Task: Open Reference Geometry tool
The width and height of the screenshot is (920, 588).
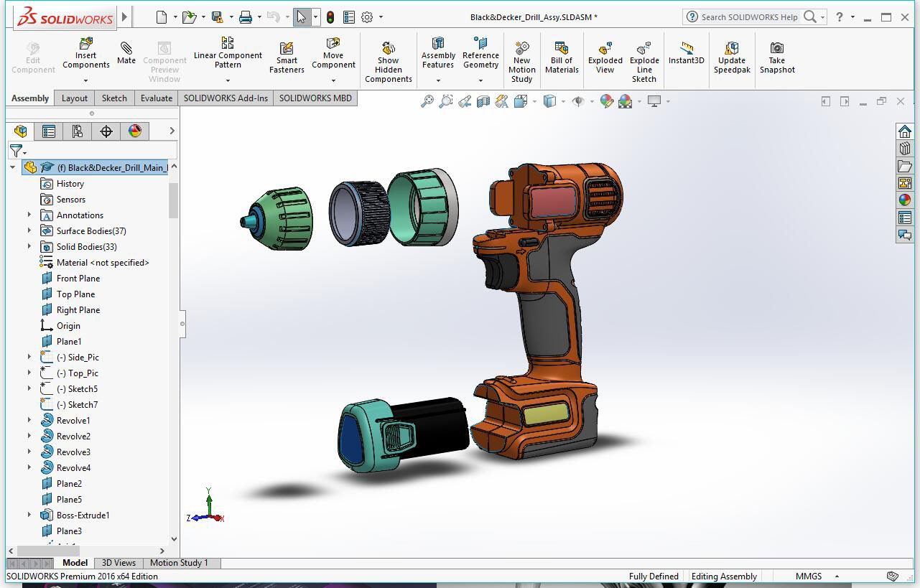Action: pyautogui.click(x=480, y=54)
